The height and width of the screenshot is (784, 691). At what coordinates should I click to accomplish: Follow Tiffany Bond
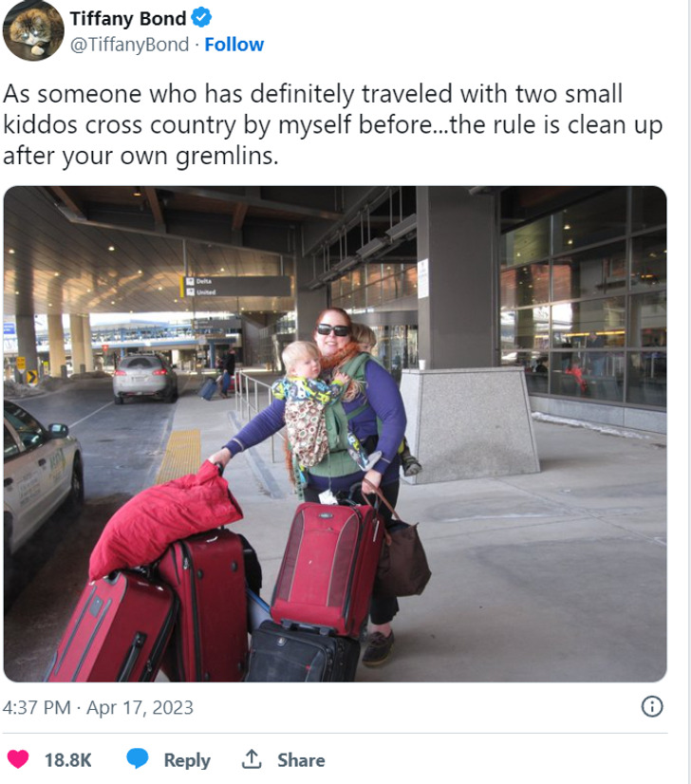pos(234,45)
